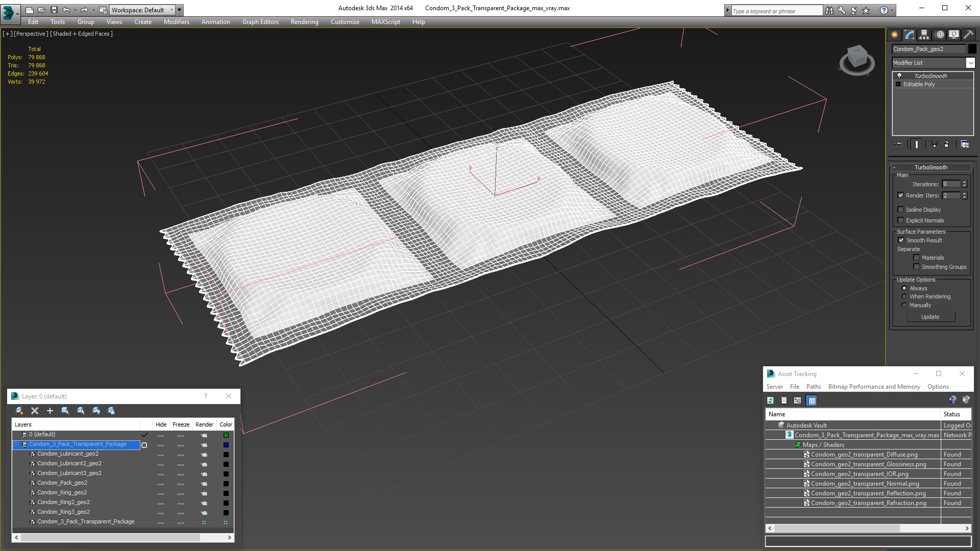Open the Utilities hammer panel tab
Screen dimensions: 980x551
click(x=968, y=35)
